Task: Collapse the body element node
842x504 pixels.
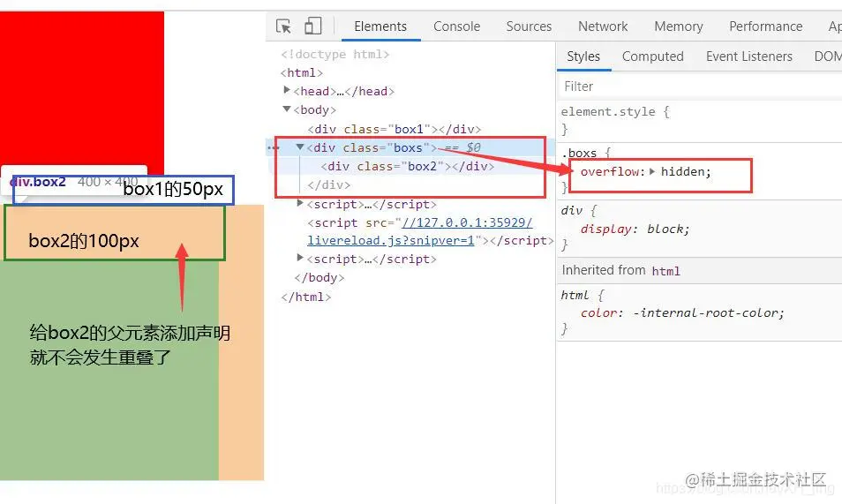Action: click(x=287, y=109)
